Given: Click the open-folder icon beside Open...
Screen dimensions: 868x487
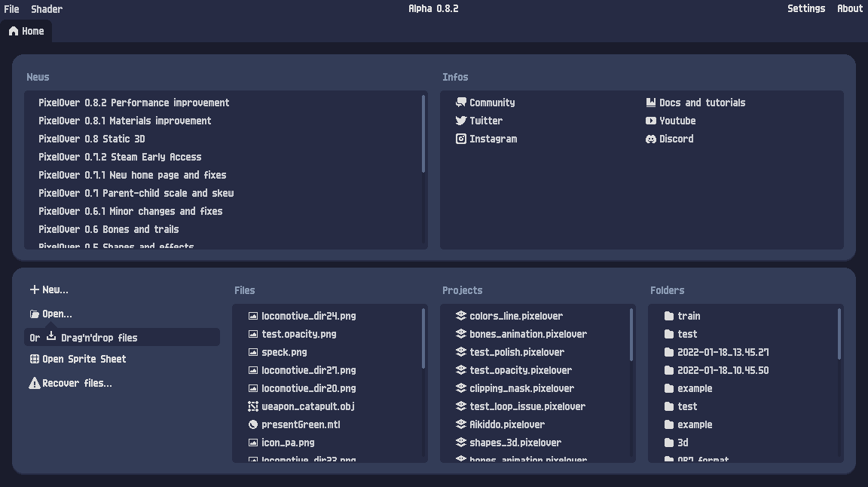Looking at the screenshot, I should point(35,314).
